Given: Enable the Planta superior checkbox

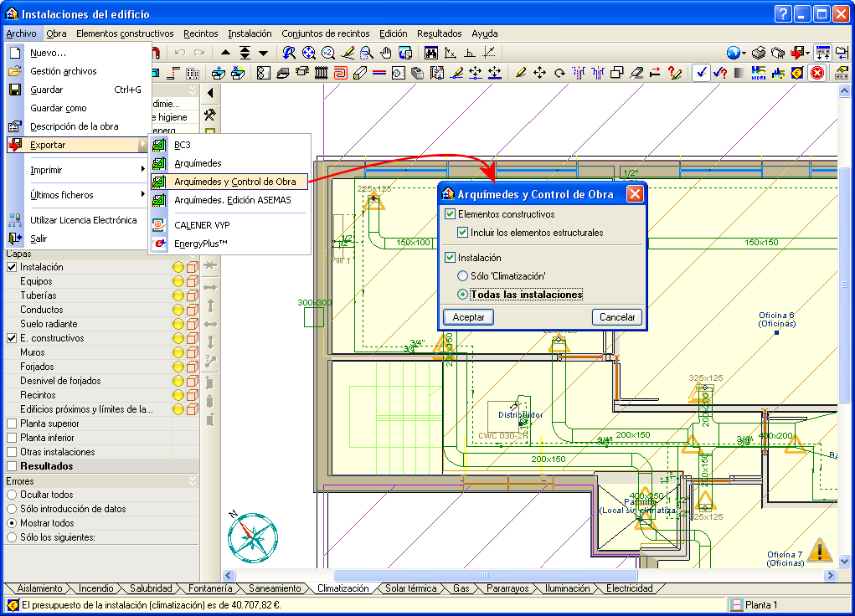Looking at the screenshot, I should 12,423.
